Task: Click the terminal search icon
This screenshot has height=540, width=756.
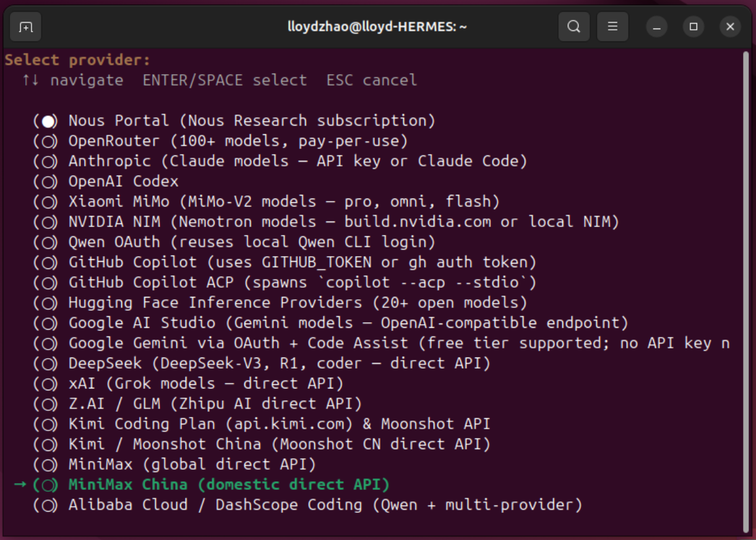Action: click(573, 27)
